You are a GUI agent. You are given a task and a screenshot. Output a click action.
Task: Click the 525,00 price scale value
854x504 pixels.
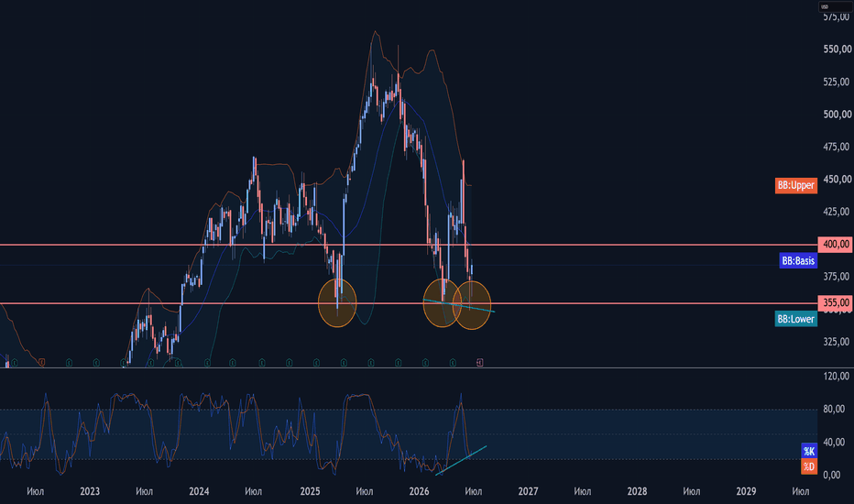coord(838,82)
